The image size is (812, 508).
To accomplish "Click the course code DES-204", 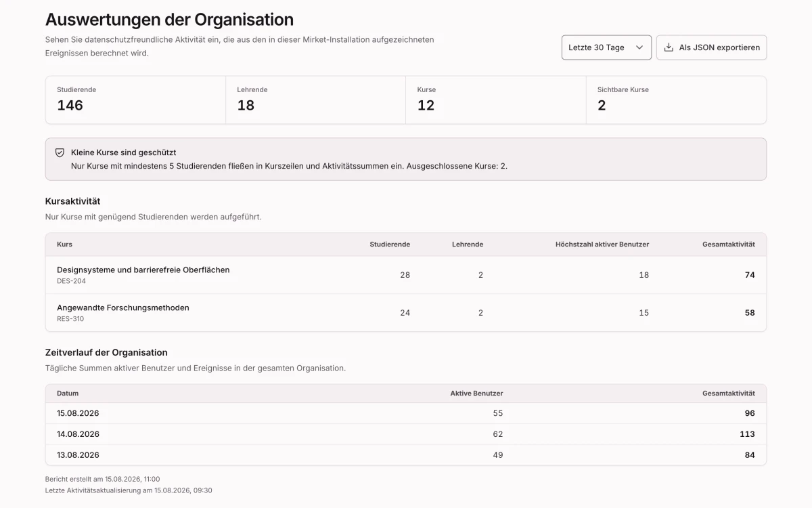I will point(71,281).
